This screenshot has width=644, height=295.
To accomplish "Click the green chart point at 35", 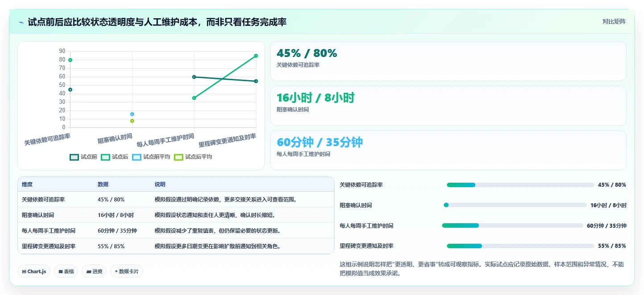I will (x=194, y=98).
